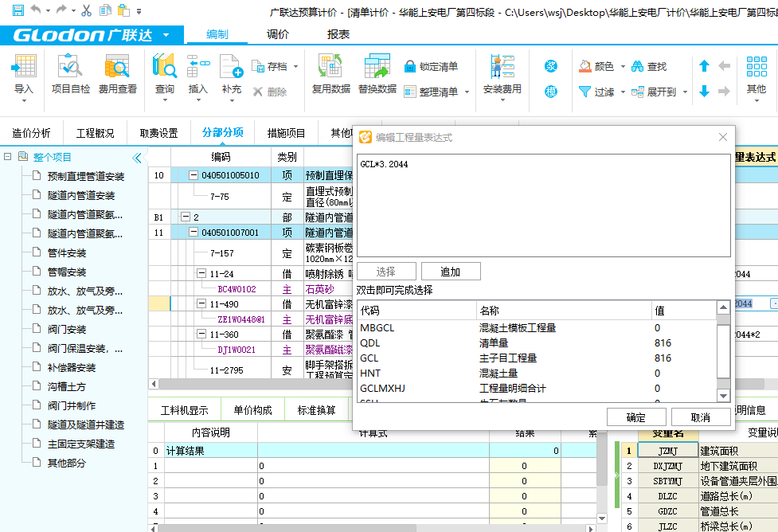
Task: Switch to 标准换算 bottom tab
Action: (317, 410)
